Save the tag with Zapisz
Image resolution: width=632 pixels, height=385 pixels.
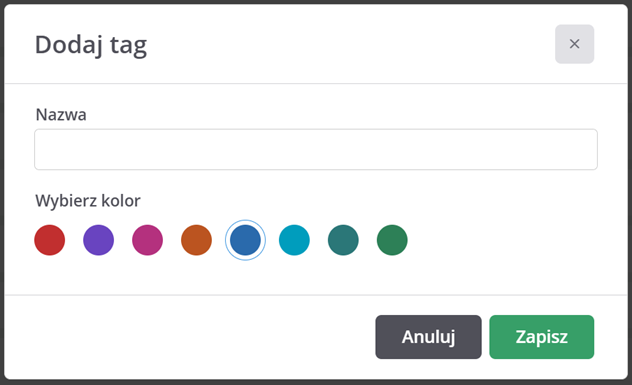tap(542, 337)
